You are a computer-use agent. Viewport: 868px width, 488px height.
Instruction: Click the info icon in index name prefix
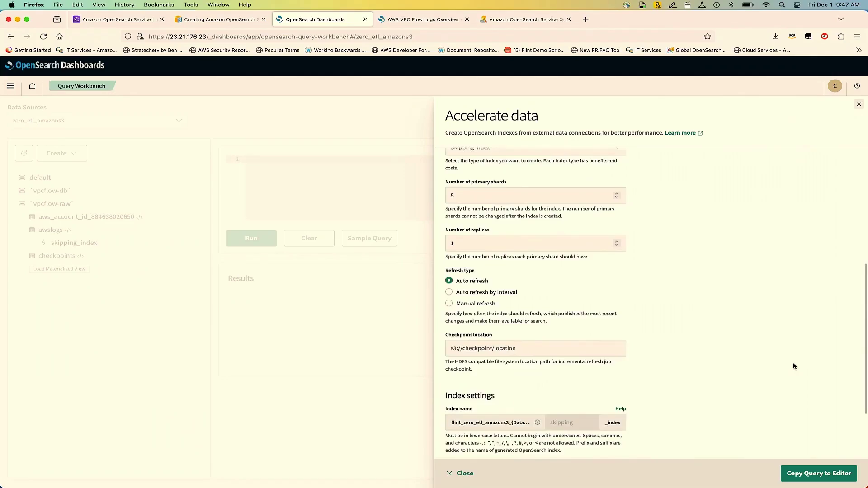tap(538, 422)
